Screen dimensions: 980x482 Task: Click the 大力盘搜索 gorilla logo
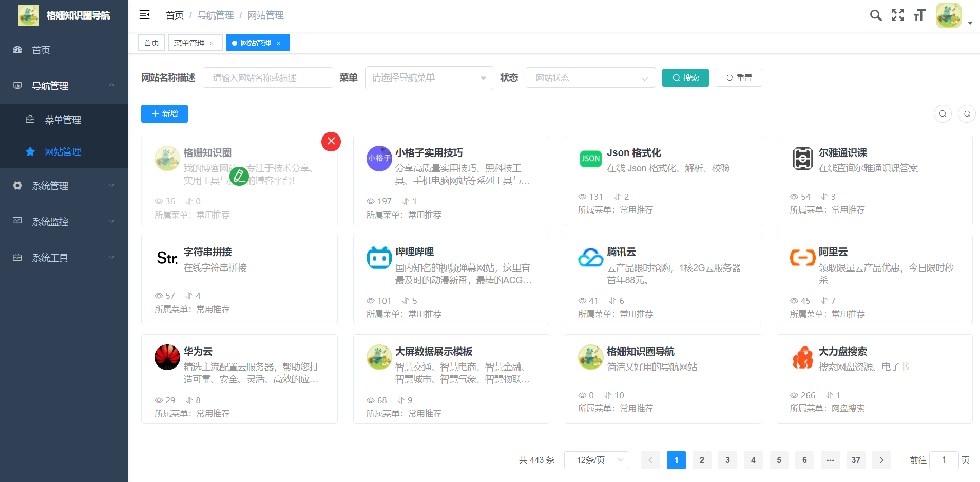(802, 357)
